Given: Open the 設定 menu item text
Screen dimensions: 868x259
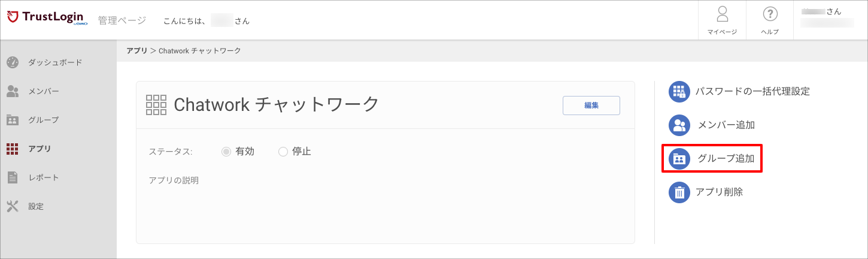Looking at the screenshot, I should tap(36, 206).
